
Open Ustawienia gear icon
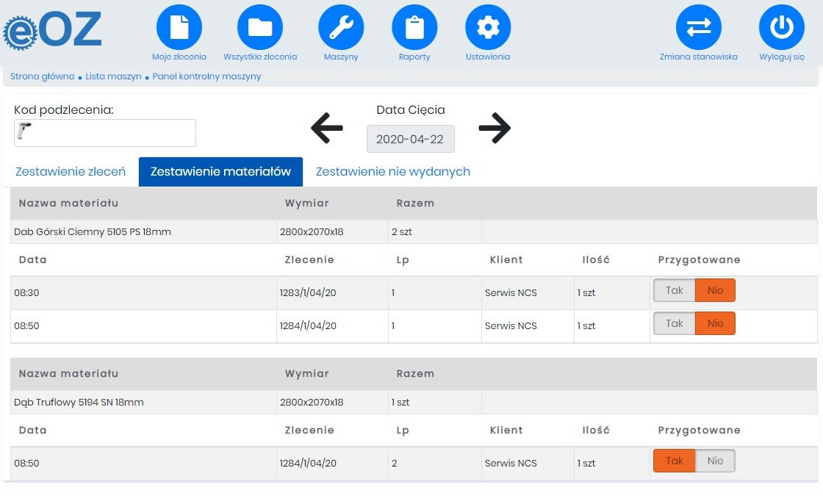click(488, 28)
